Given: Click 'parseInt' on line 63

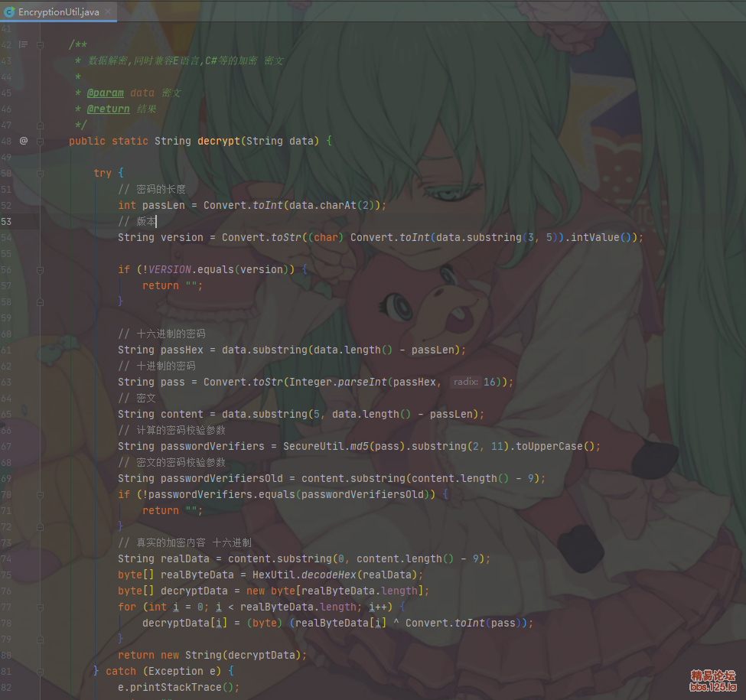Looking at the screenshot, I should (x=363, y=383).
